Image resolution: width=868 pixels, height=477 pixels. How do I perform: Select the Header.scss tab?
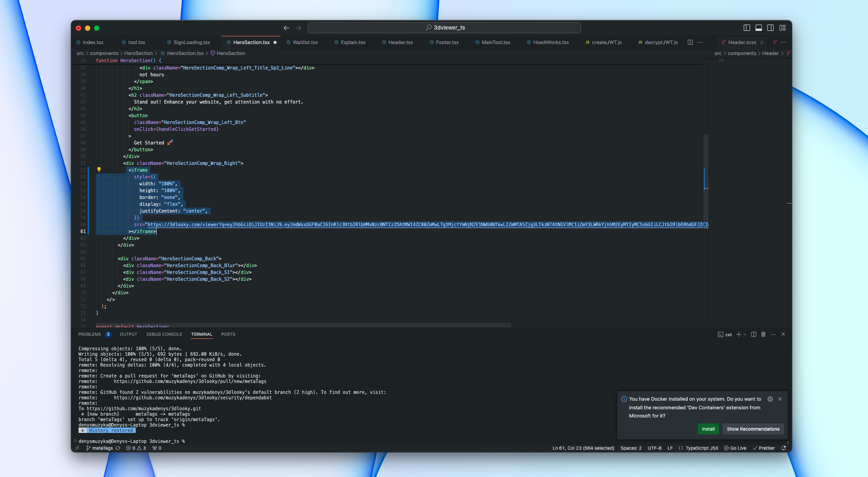pyautogui.click(x=742, y=42)
